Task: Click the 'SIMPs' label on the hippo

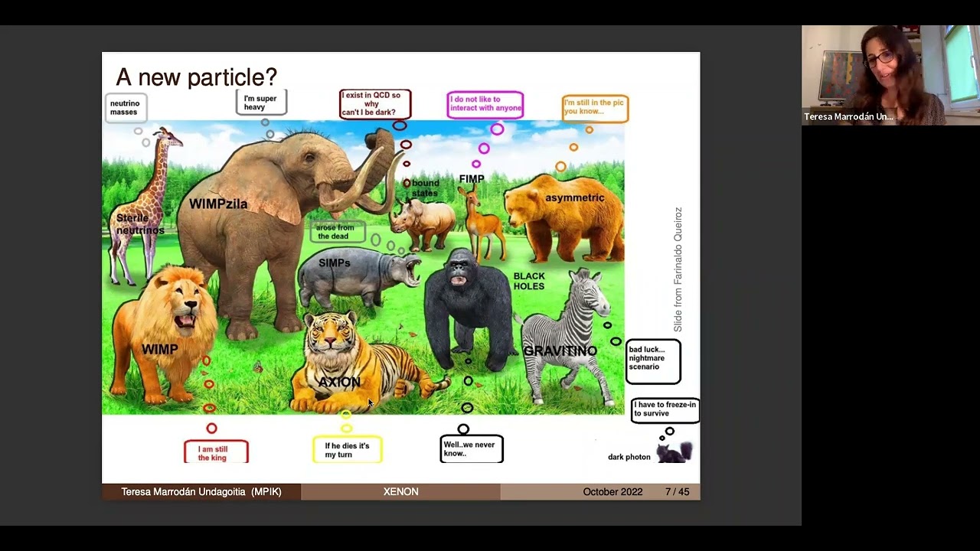Action: [335, 262]
